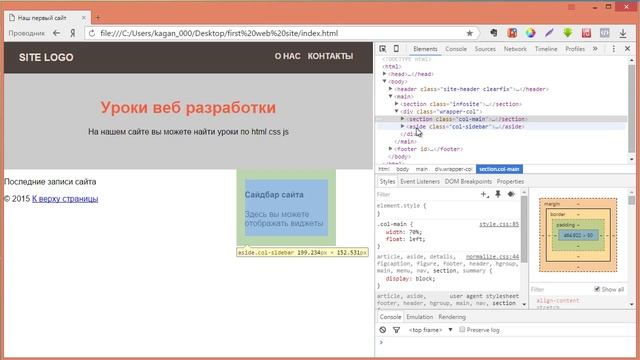Image resolution: width=640 pixels, height=360 pixels.
Task: Click the box model content dimensions
Action: coord(578,235)
